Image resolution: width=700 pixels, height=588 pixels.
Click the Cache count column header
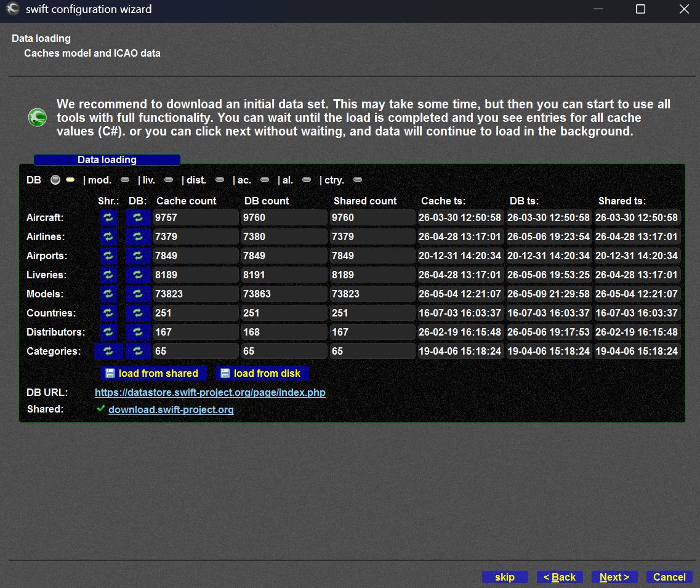(186, 201)
